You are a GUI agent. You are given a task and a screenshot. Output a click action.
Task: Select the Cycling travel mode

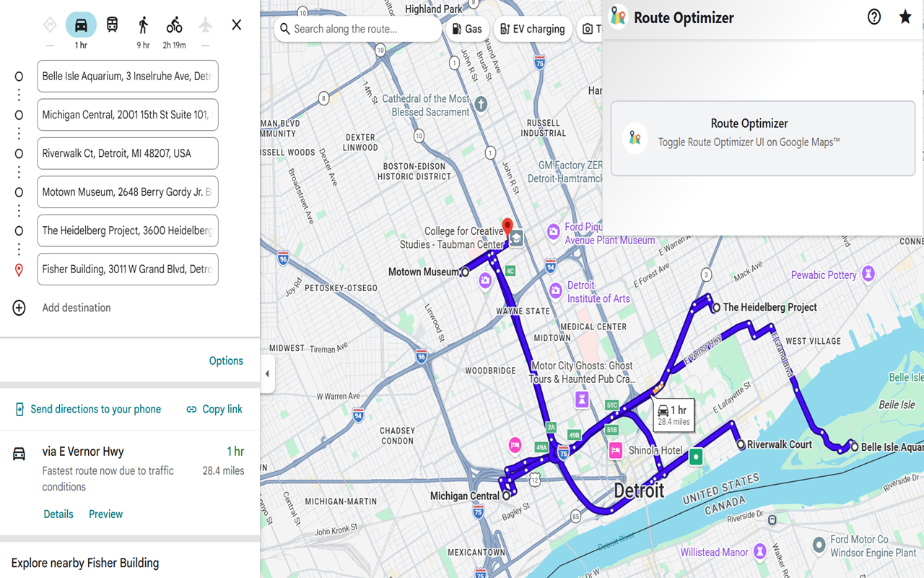174,25
